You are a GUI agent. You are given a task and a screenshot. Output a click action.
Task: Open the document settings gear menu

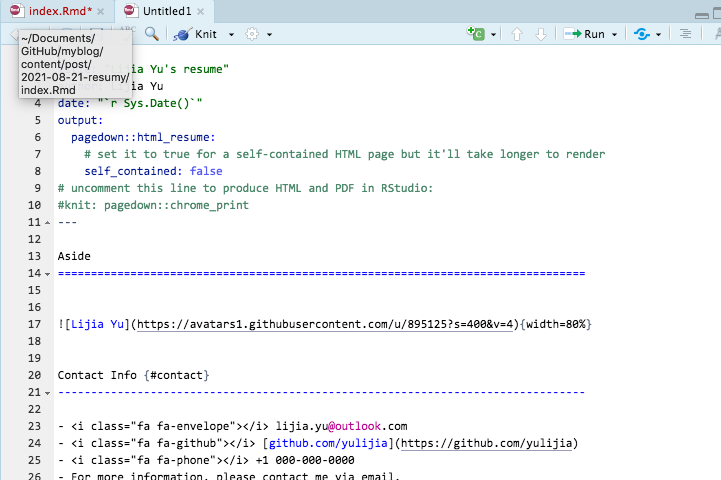point(252,34)
